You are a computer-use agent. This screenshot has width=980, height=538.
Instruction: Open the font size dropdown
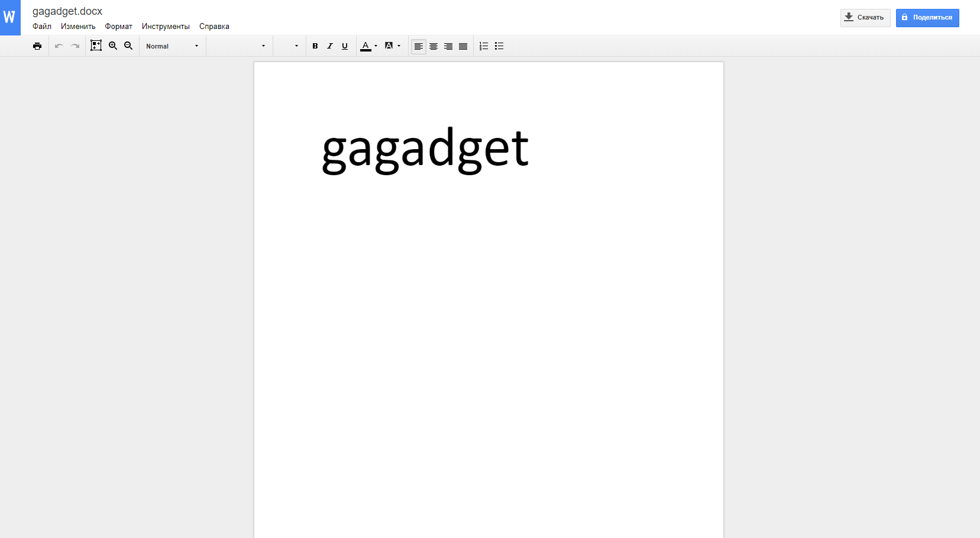[289, 46]
